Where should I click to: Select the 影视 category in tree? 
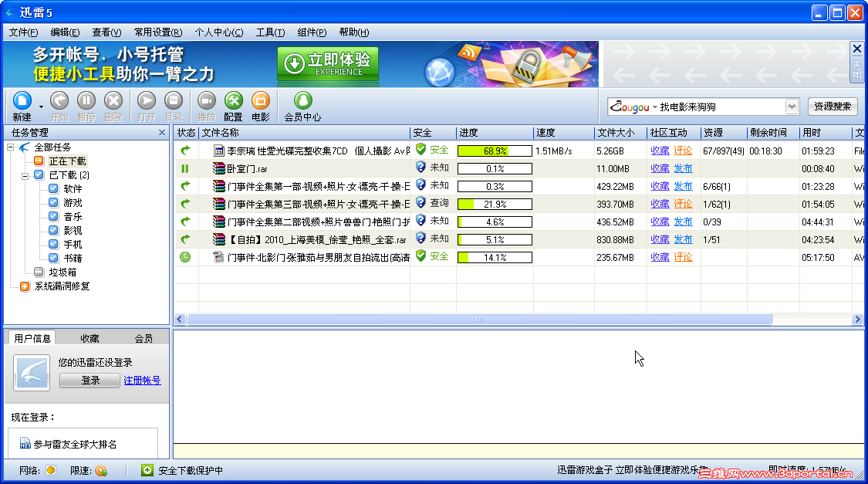pyautogui.click(x=73, y=230)
